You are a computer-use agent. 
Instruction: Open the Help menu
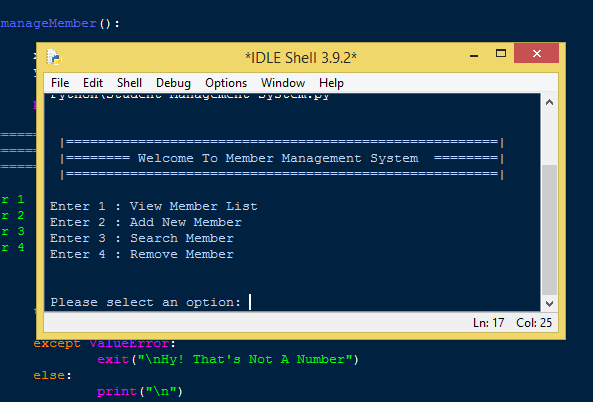pyautogui.click(x=331, y=83)
